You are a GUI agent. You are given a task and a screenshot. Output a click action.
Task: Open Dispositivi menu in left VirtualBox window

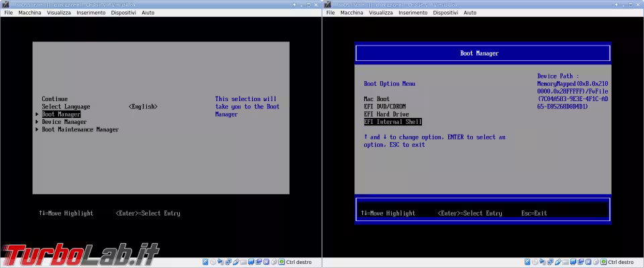[x=123, y=13]
